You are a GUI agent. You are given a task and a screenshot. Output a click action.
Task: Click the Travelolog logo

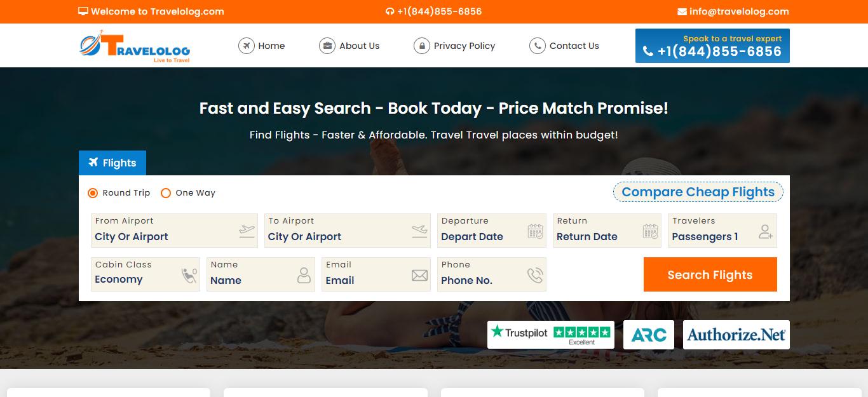click(135, 46)
